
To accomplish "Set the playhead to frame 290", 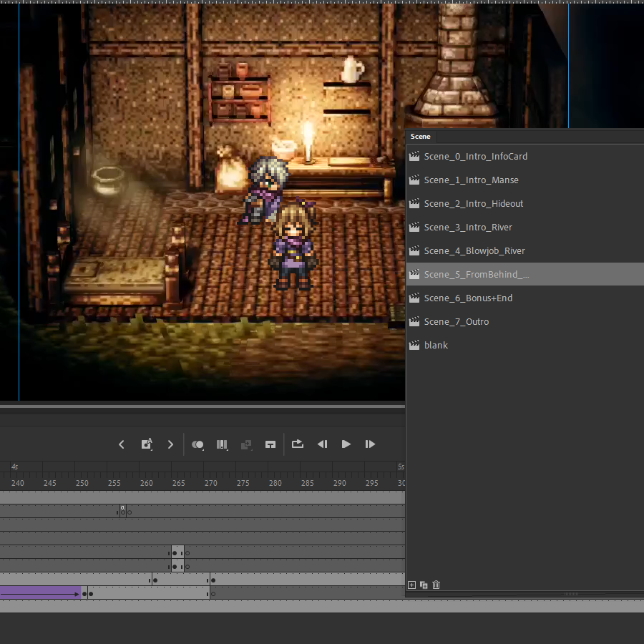I will (x=340, y=483).
